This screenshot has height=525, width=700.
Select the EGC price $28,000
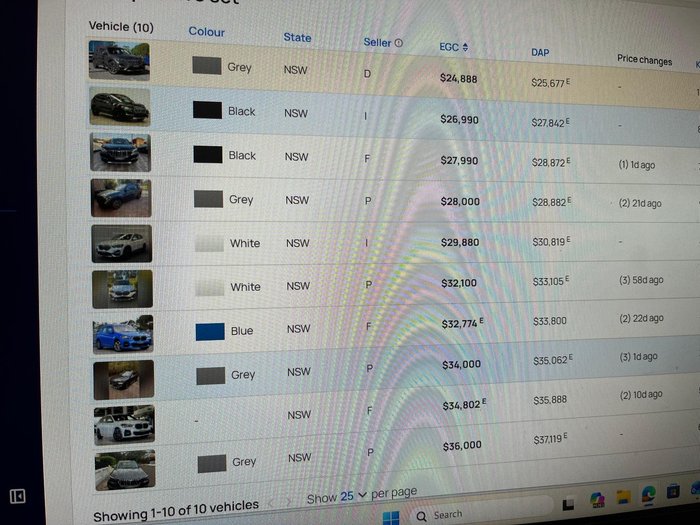coord(460,201)
